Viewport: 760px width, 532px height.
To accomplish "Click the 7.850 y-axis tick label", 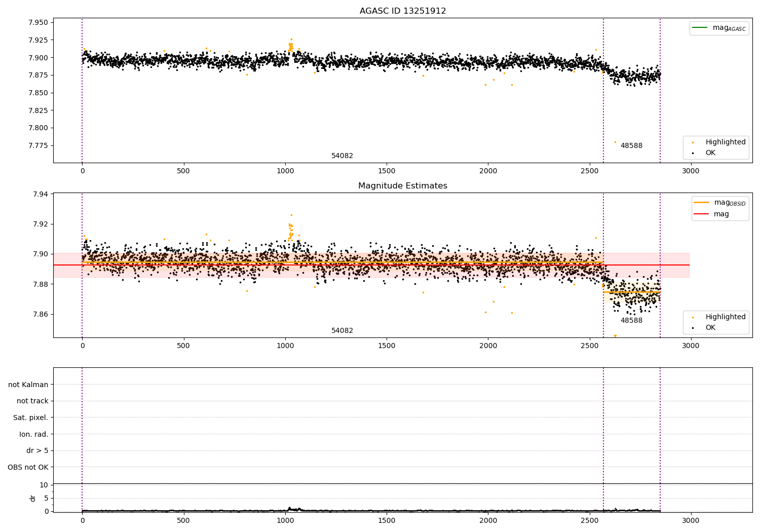I will click(39, 93).
